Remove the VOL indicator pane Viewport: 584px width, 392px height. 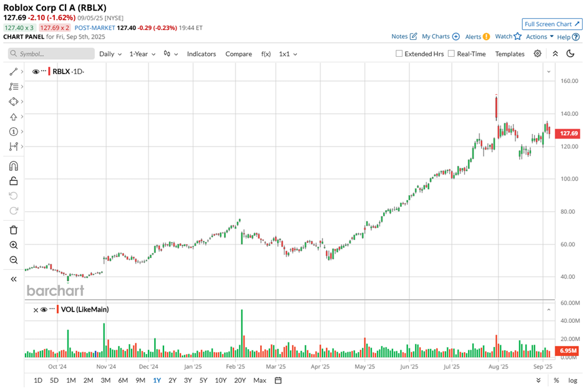[36, 310]
